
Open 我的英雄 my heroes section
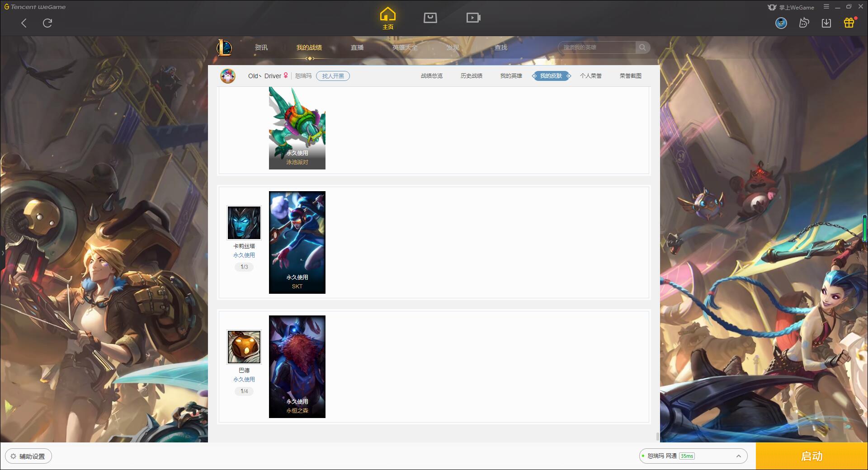[511, 76]
